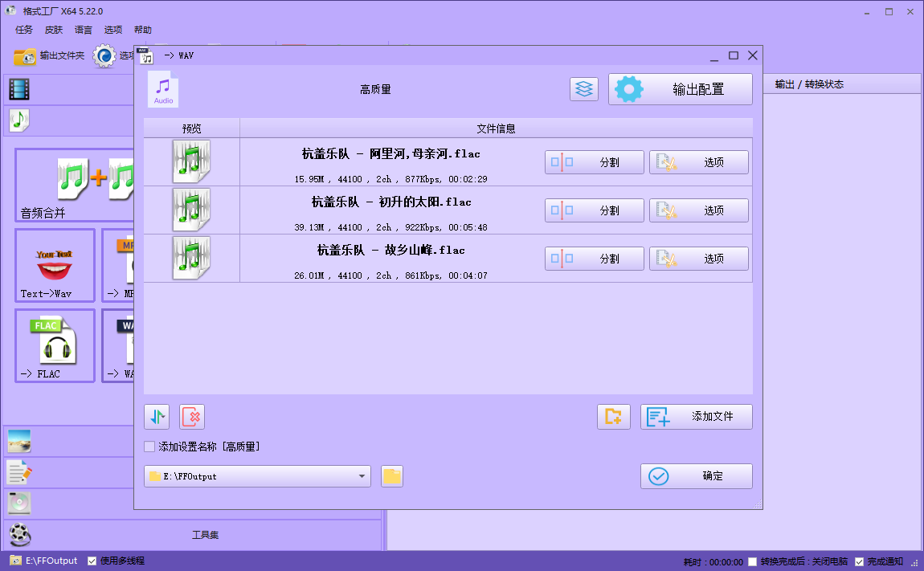Choose the -> FLAC conversion tool
This screenshot has width=924, height=571.
pos(55,346)
